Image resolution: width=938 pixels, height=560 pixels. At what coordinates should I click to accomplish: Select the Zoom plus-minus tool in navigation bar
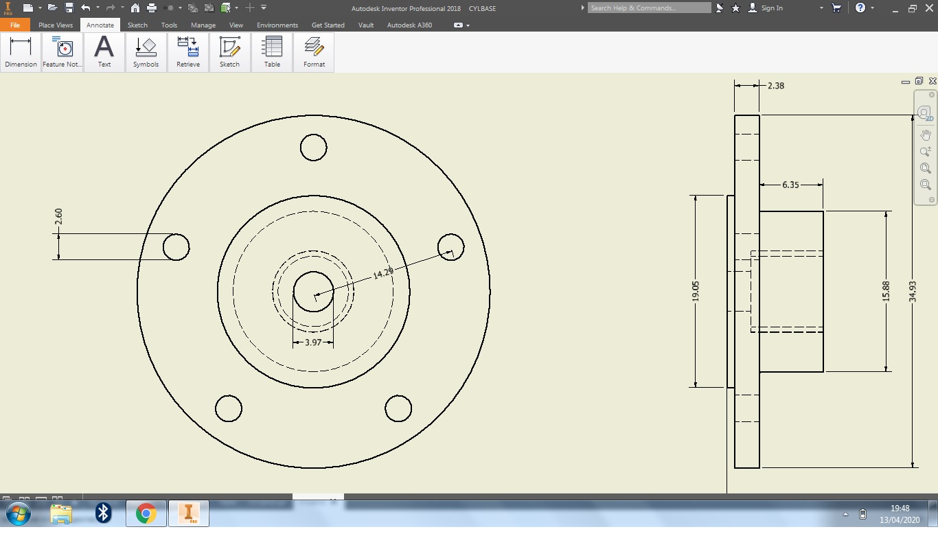pyautogui.click(x=926, y=152)
